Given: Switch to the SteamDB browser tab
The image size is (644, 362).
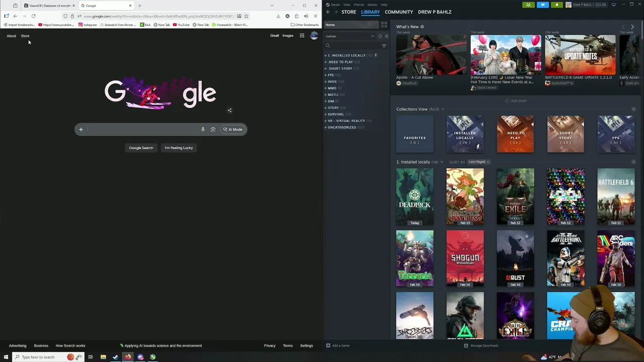Looking at the screenshot, I should [49, 6].
